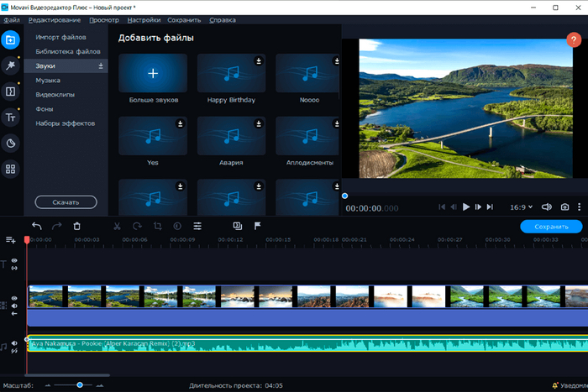This screenshot has width=588, height=392.
Task: Click the Delete trash icon above timeline
Action: (77, 226)
